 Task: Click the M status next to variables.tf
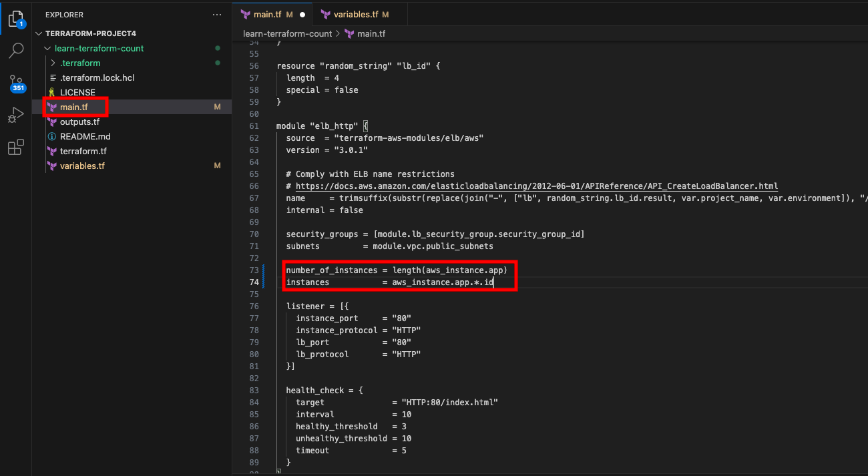coord(217,166)
